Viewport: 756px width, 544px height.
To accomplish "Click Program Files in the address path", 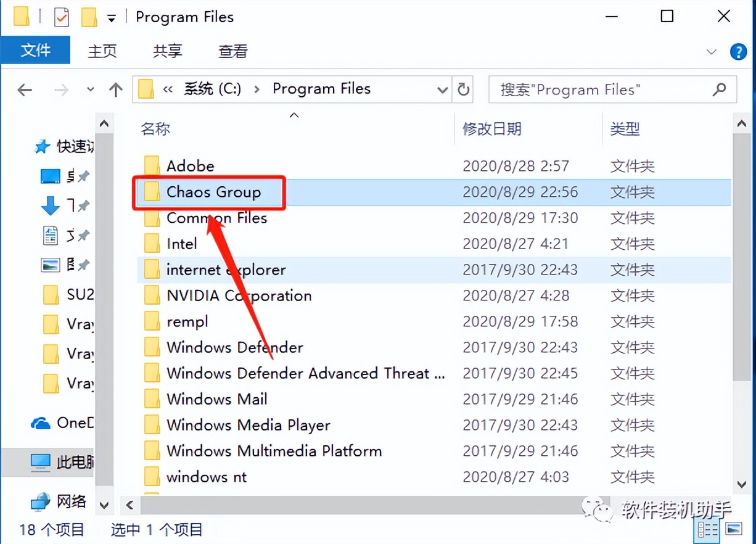I will click(x=321, y=89).
